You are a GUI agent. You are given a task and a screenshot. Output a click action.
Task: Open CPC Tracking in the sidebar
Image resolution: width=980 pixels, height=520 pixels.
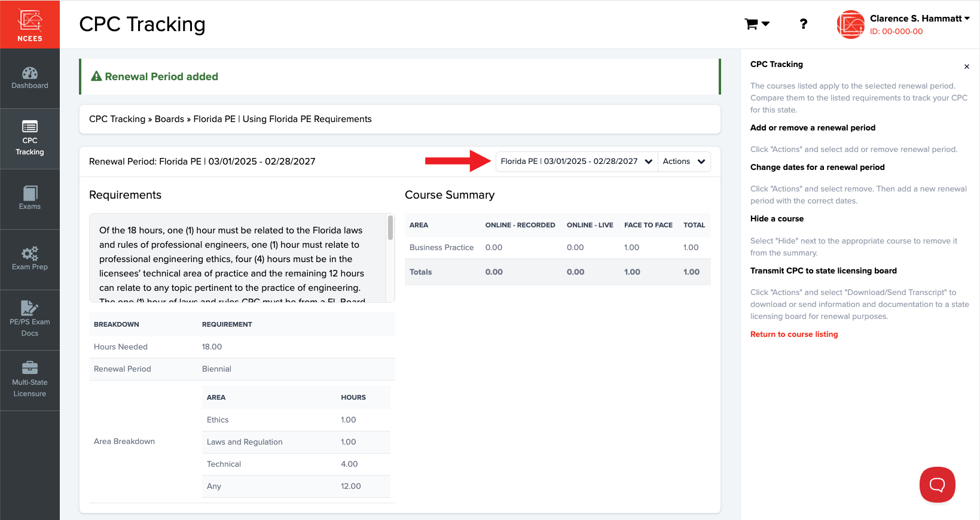point(30,139)
